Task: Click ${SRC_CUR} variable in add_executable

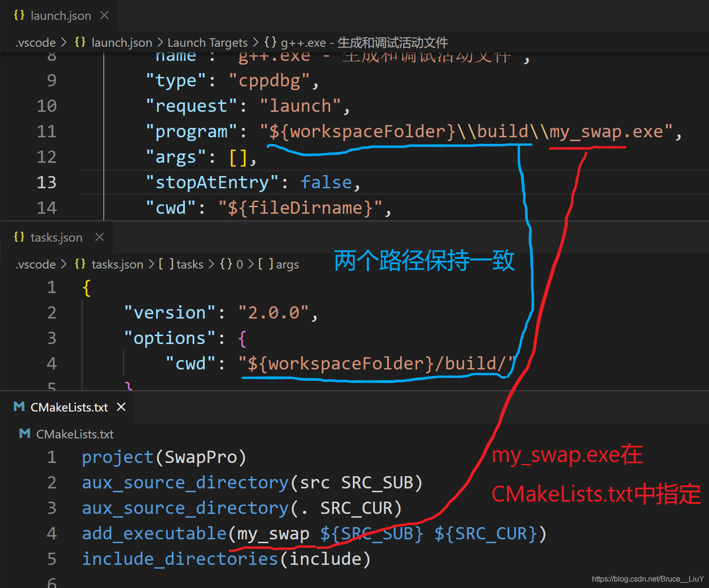Action: click(485, 534)
